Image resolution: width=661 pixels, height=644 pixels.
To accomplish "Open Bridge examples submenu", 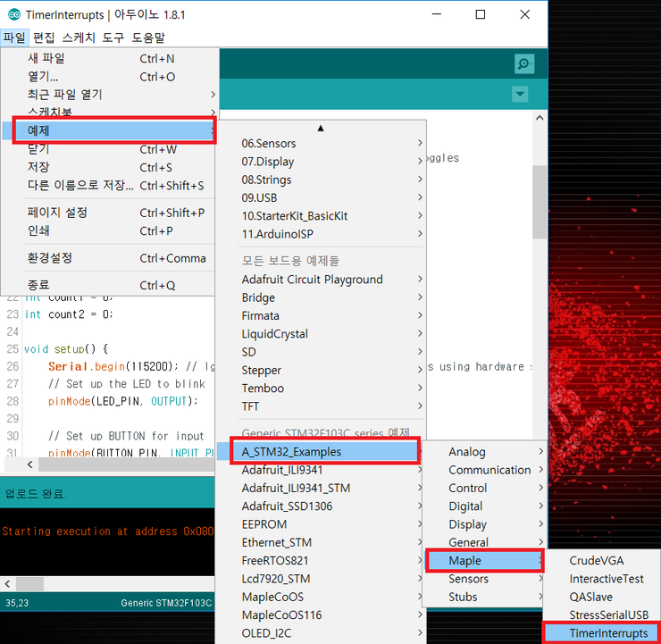I will (321, 297).
